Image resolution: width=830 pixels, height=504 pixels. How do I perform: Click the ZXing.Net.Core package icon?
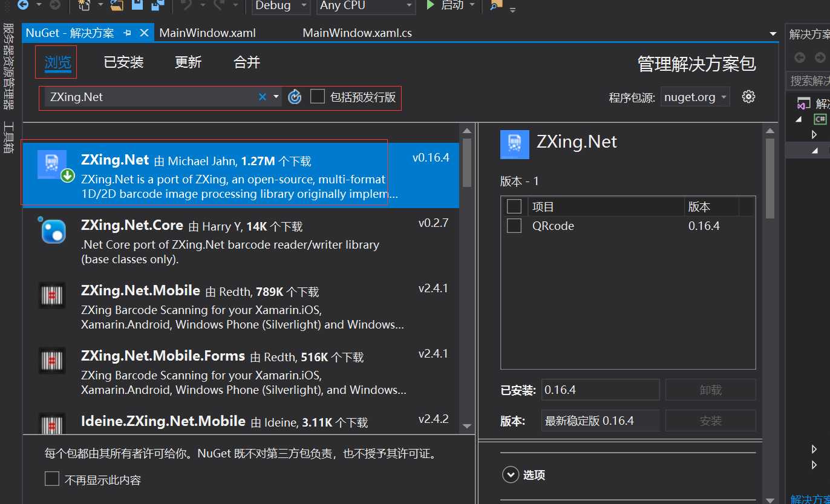pos(53,231)
